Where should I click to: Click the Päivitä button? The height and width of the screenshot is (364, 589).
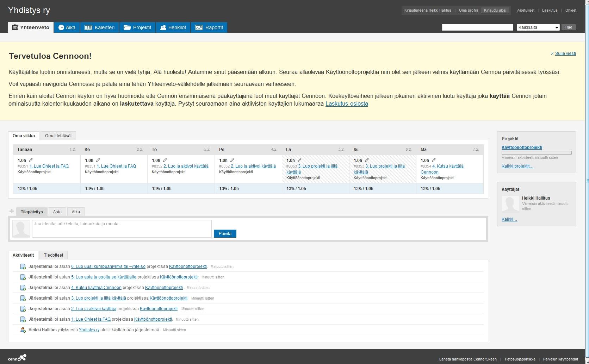pos(225,234)
